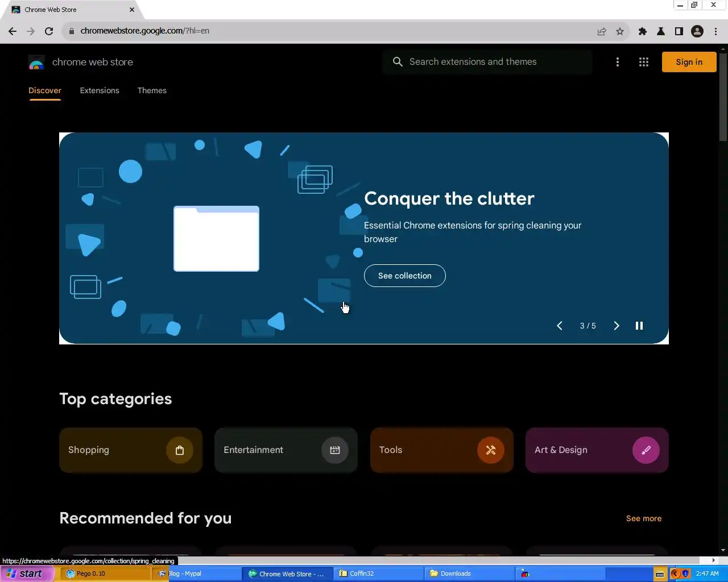
Task: Open the profile avatar menu
Action: 697,31
